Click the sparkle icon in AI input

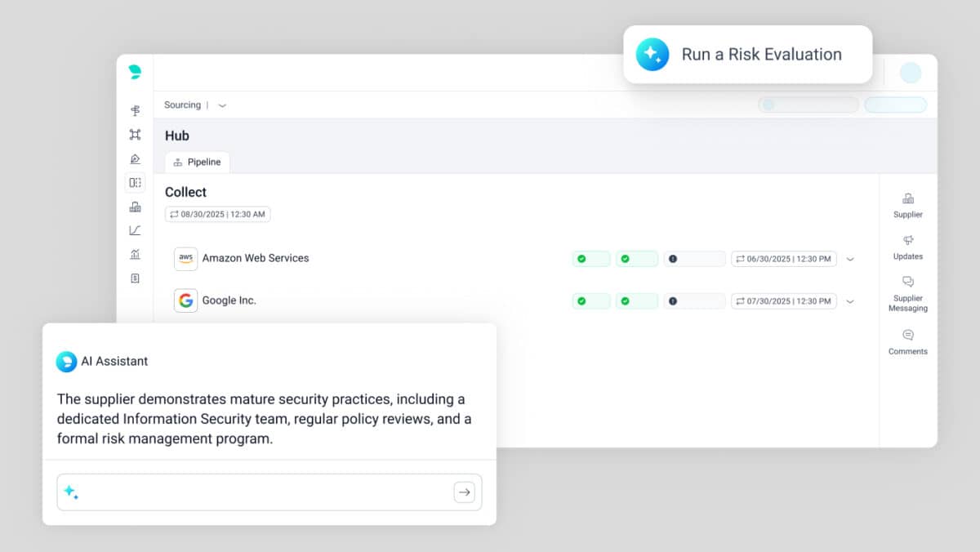click(71, 492)
